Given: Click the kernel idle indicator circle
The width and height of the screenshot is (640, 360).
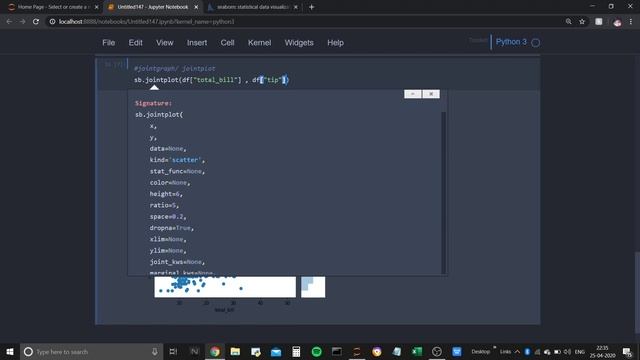Looking at the screenshot, I should coord(536,42).
